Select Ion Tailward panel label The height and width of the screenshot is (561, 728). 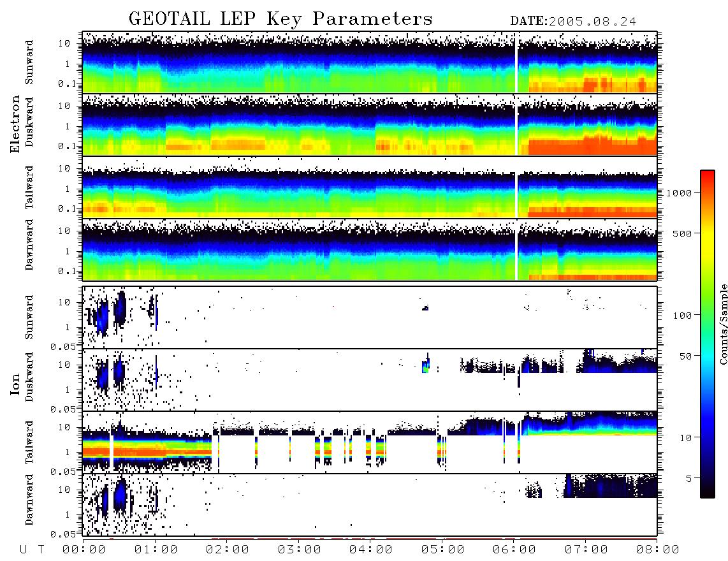tap(29, 442)
